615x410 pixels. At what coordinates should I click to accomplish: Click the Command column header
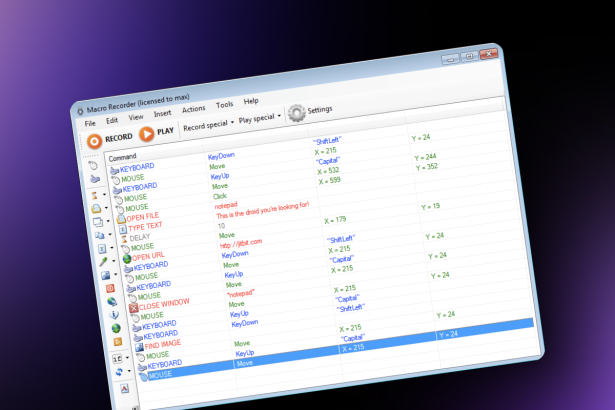(x=122, y=158)
